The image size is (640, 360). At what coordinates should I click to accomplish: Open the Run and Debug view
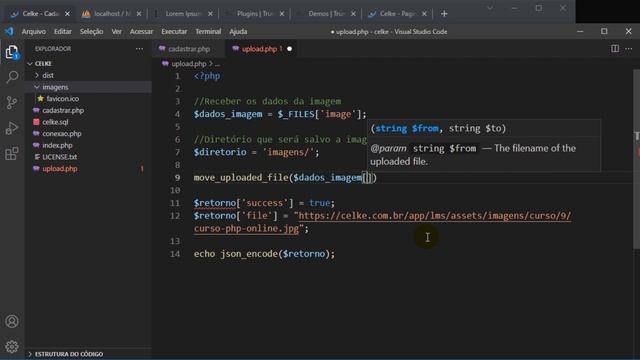[x=12, y=128]
